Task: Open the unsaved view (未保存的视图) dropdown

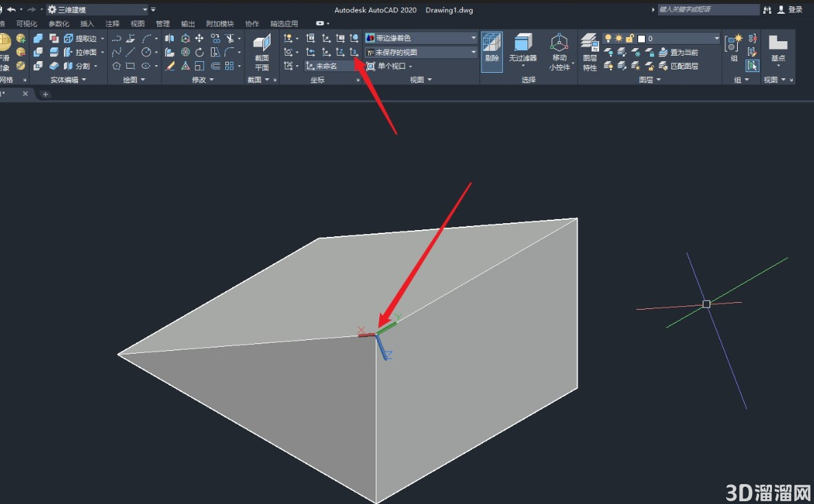Action: point(421,52)
